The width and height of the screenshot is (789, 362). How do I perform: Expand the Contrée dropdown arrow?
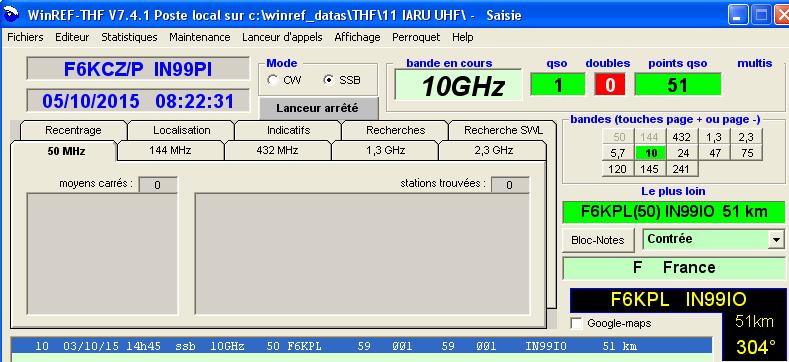click(x=776, y=241)
